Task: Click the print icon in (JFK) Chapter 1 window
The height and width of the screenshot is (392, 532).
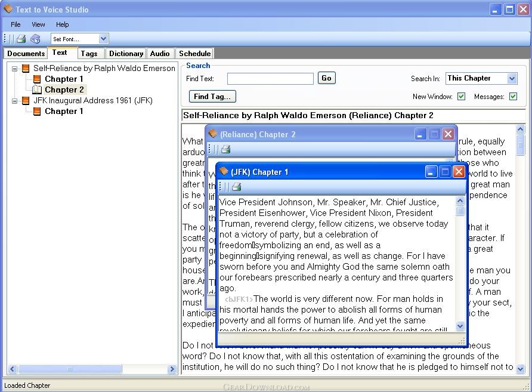Action: pyautogui.click(x=237, y=186)
